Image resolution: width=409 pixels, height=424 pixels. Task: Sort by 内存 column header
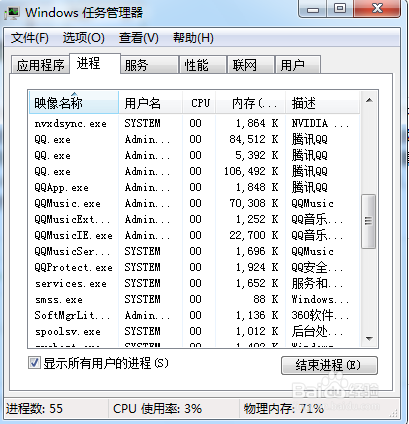[x=251, y=103]
